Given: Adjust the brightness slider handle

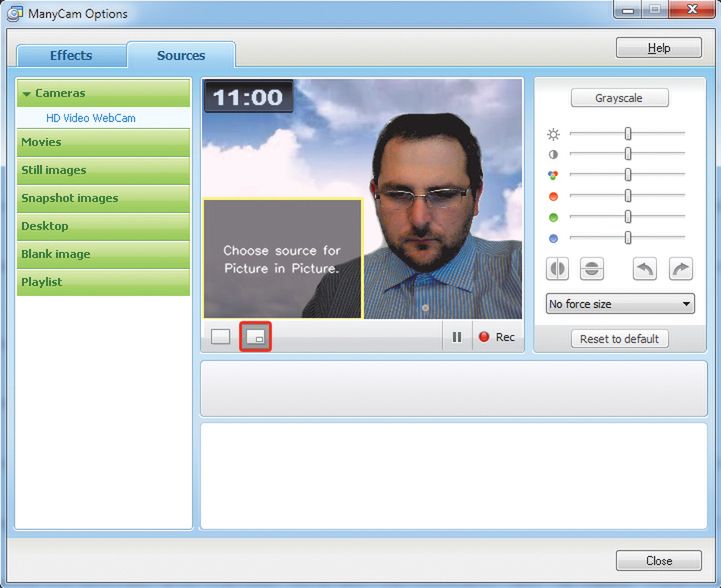Looking at the screenshot, I should pyautogui.click(x=628, y=133).
